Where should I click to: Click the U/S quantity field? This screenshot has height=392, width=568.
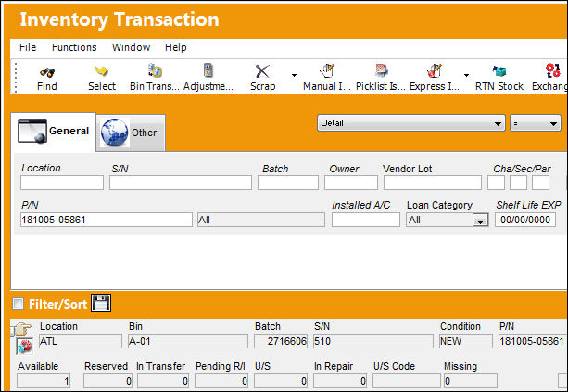click(x=281, y=381)
